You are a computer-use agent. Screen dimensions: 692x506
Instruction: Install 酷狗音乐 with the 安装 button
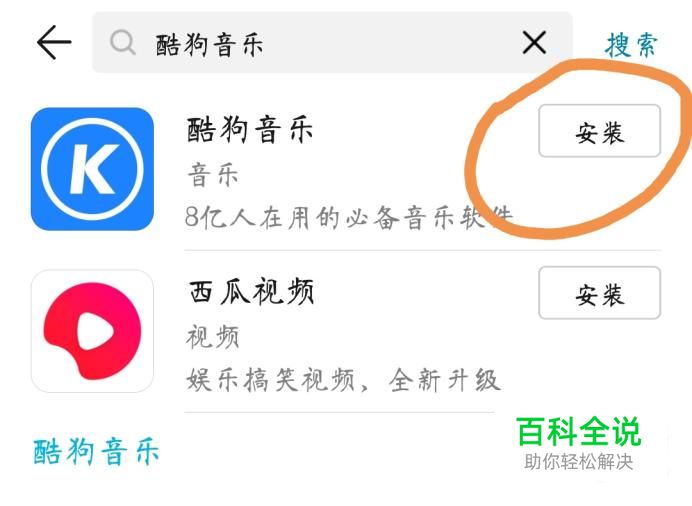599,131
